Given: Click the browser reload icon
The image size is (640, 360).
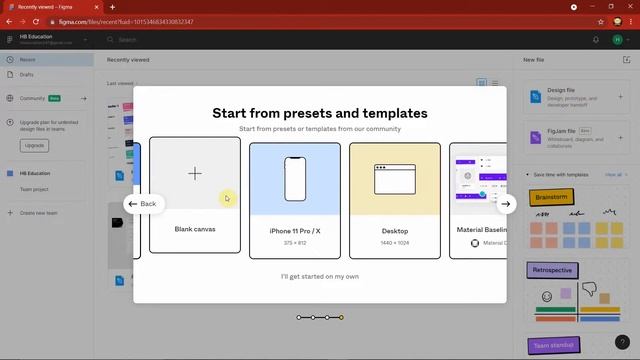Looking at the screenshot, I should click(36, 22).
